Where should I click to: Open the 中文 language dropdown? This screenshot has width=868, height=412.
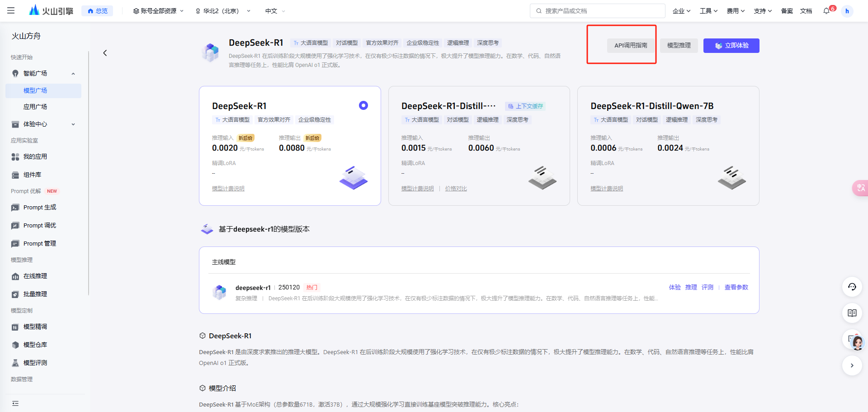275,11
